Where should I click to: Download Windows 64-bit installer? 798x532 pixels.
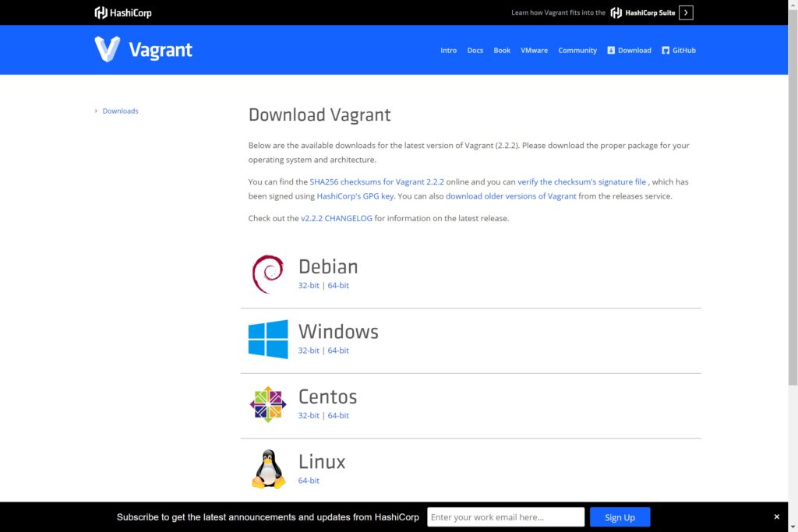[338, 351]
